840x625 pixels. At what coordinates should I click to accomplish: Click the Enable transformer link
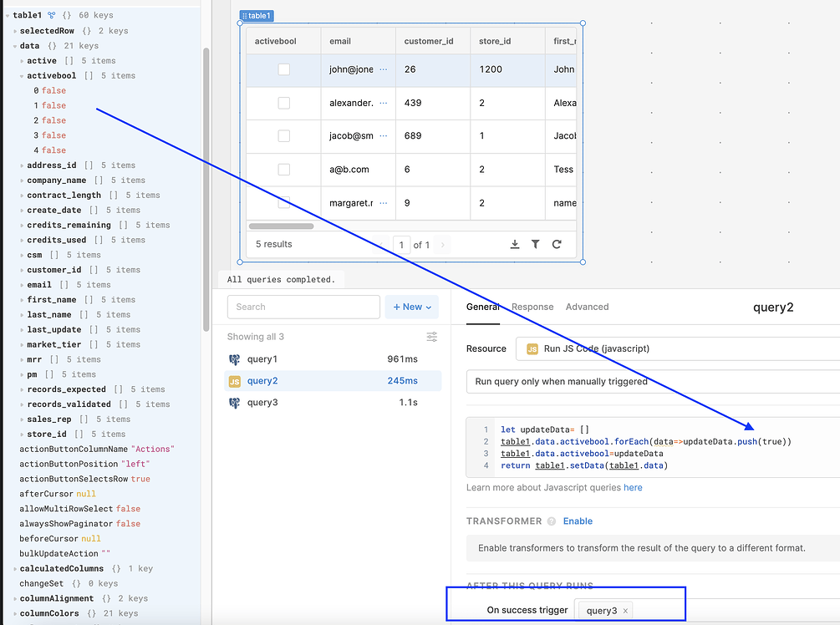(x=578, y=521)
